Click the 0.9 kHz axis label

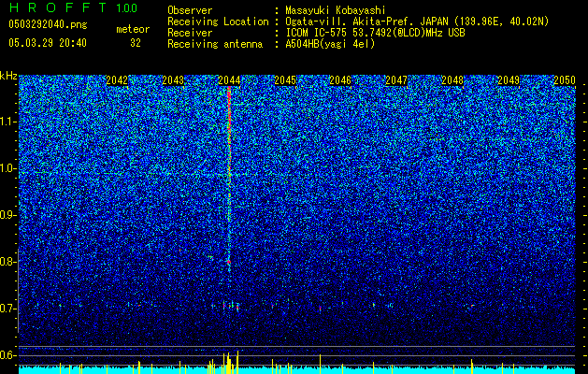pos(8,215)
